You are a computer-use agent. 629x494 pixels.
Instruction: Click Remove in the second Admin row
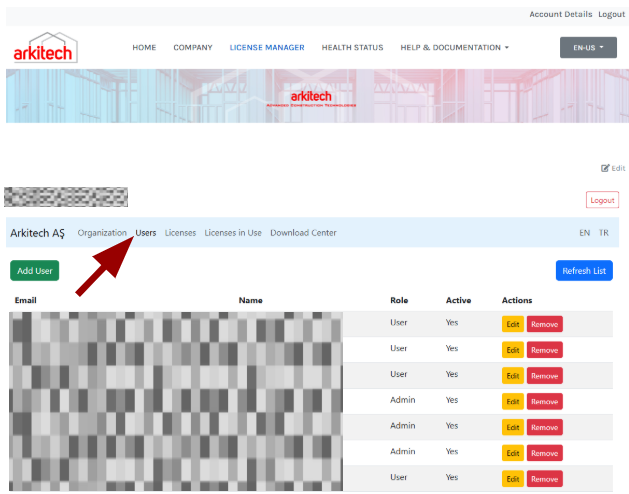click(x=544, y=427)
